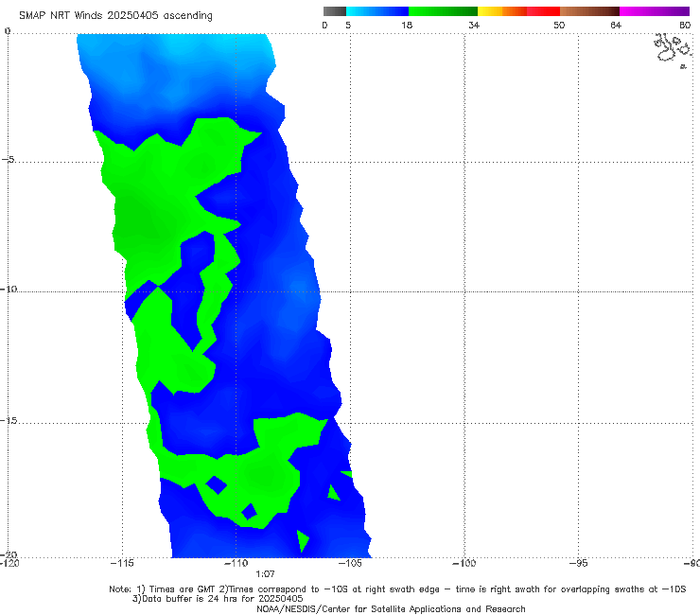This screenshot has height=615, width=700.
Task: Click the title "SMAP NRT Winds 20250405 ascending"
Action: [x=115, y=15]
